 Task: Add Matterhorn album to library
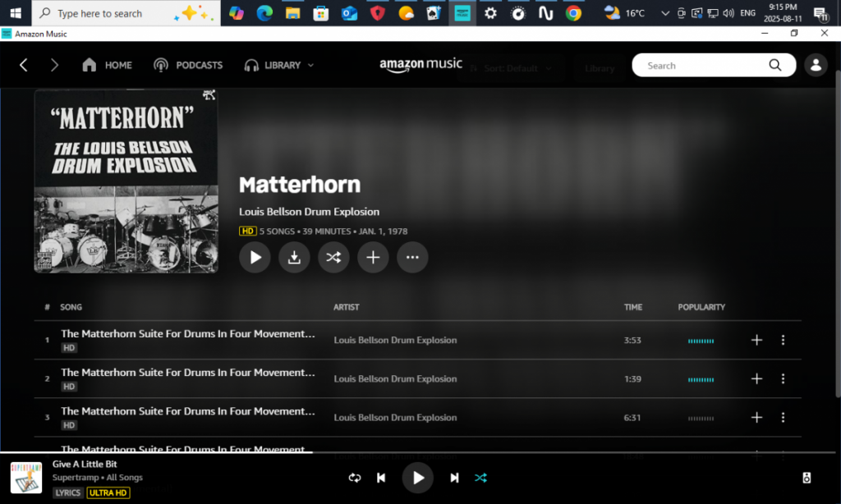373,258
